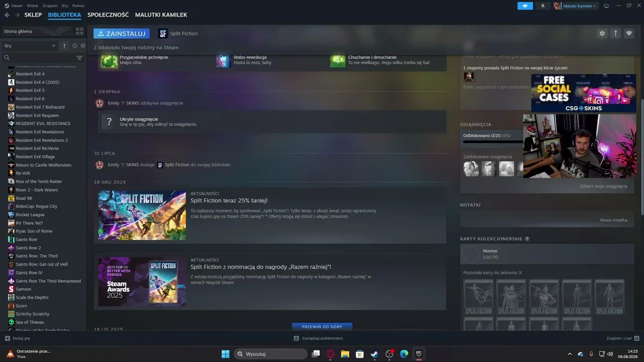Viewport: 644px width, 362px height.
Task: Open Zobacz moje osiągnięcia link
Action: [603, 186]
